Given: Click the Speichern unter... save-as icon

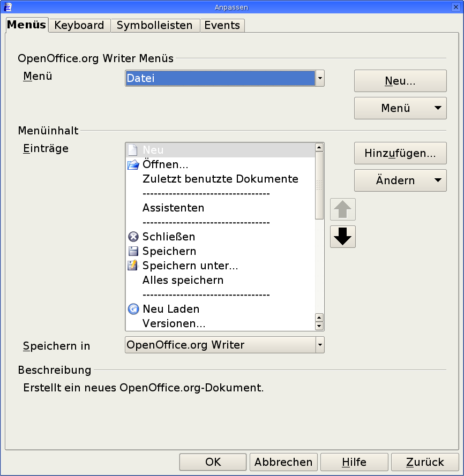Looking at the screenshot, I should (132, 266).
